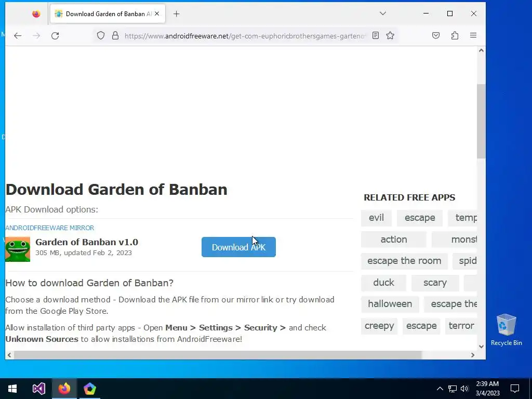The width and height of the screenshot is (532, 399).
Task: Open Visual Studio from the taskbar
Action: [x=38, y=389]
